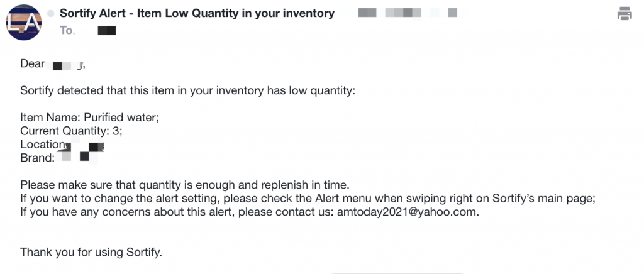Click the "Please make sure that quantity" sentence
Screen dimensions: 644x274
184,185
